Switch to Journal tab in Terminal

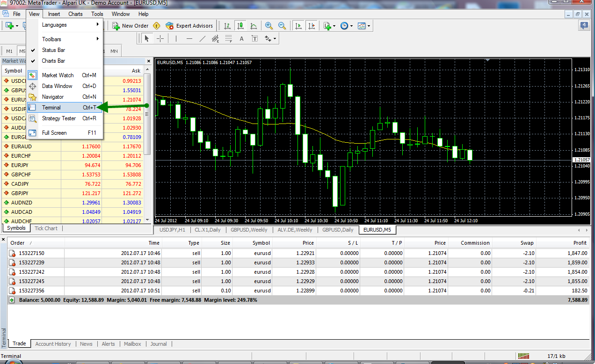159,344
